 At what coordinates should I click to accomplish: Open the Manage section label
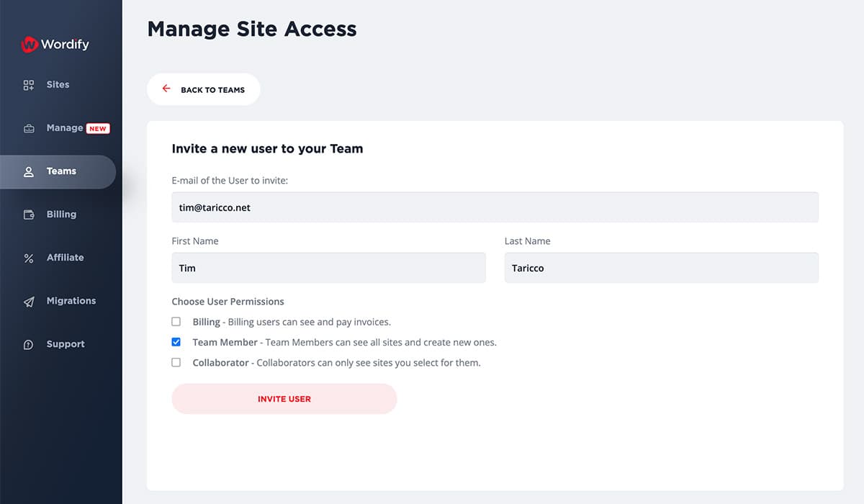click(65, 128)
